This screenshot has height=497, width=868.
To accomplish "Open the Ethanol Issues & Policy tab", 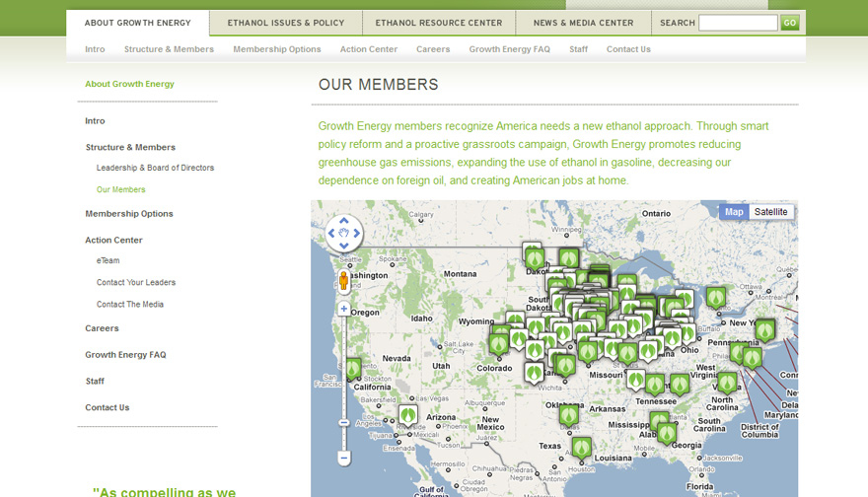I will coord(286,23).
